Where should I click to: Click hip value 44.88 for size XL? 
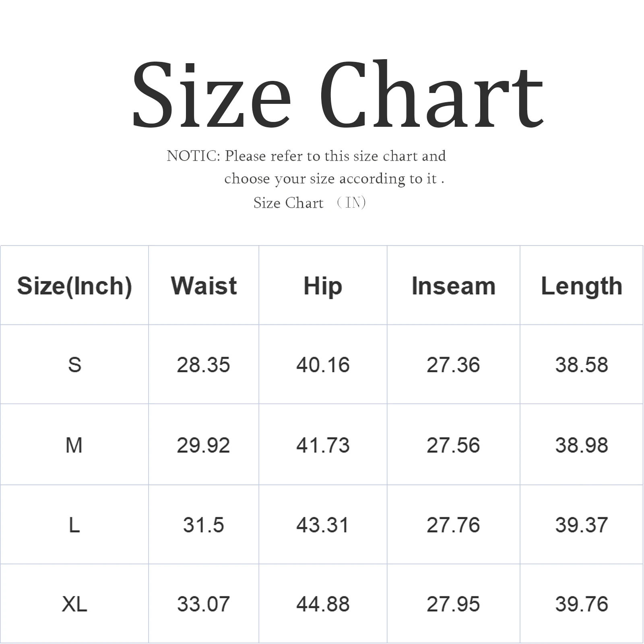click(x=323, y=604)
